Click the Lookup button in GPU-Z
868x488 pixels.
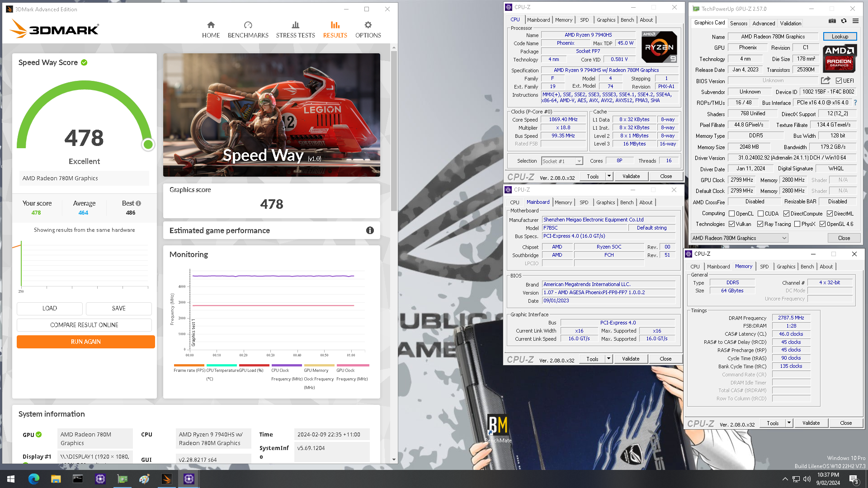(x=840, y=37)
